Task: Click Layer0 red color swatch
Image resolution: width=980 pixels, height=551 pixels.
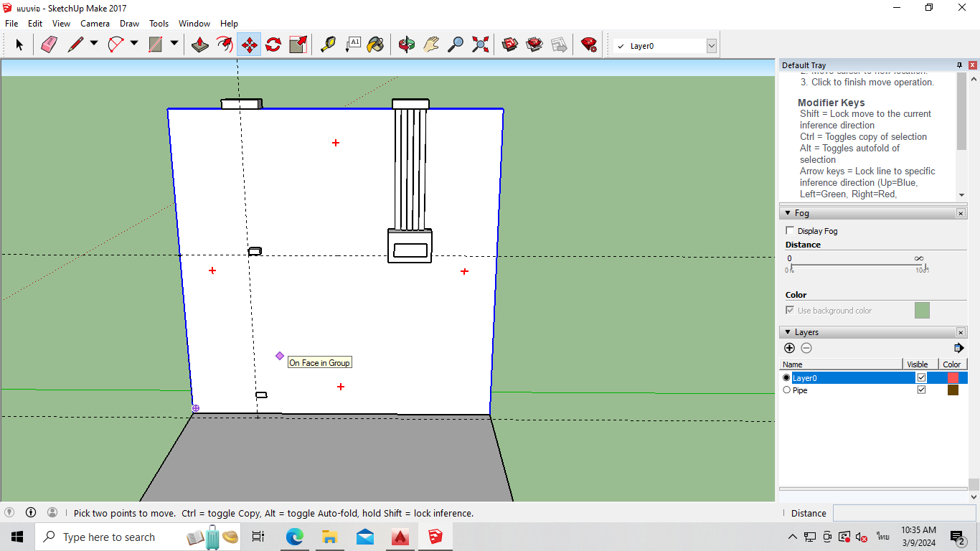Action: [953, 377]
